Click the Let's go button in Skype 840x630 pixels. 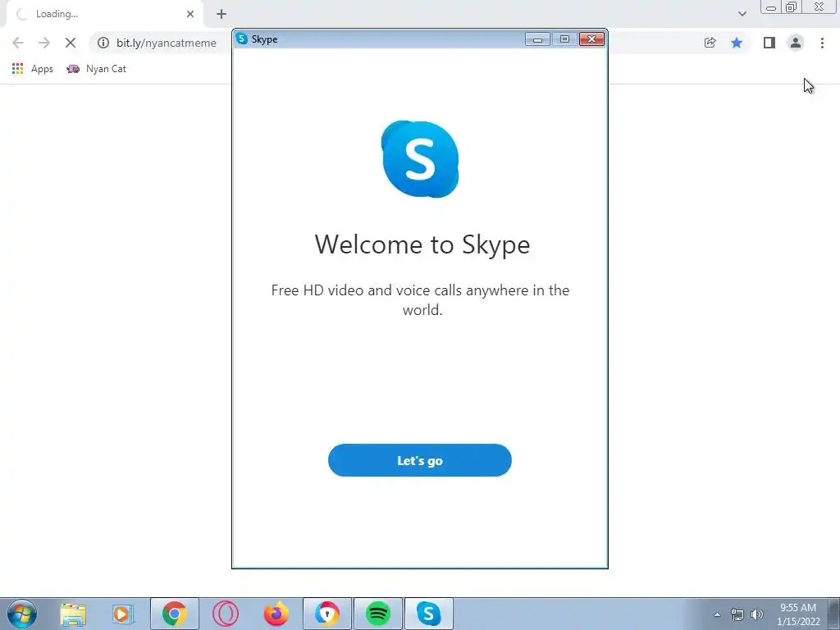click(x=419, y=460)
